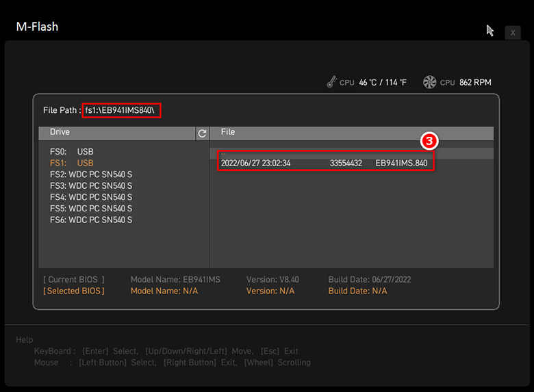Click the CPU temperature reading 46 °C / 114 °F
The image size is (534, 392).
[383, 82]
